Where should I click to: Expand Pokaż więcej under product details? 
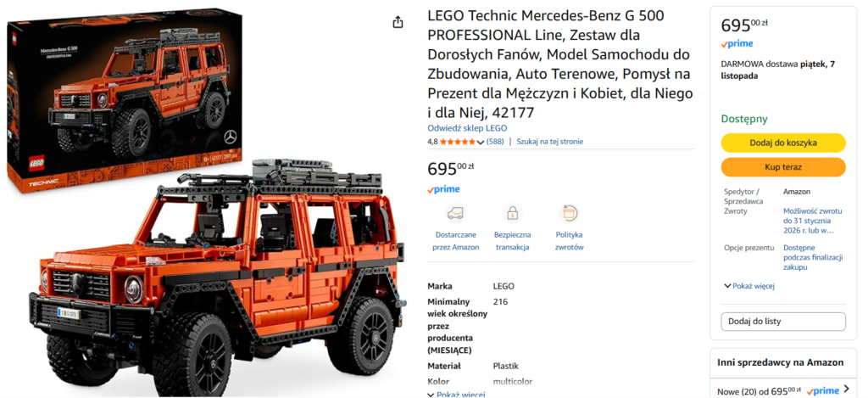pos(456,395)
